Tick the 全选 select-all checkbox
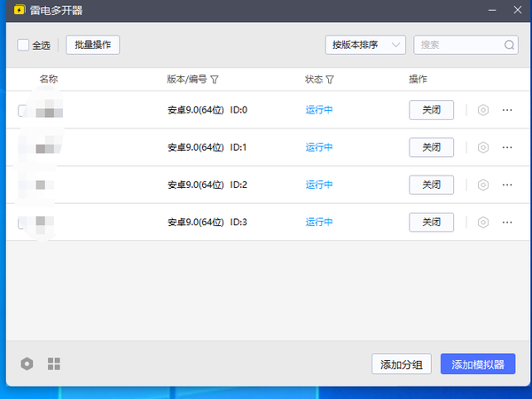 tap(23, 45)
